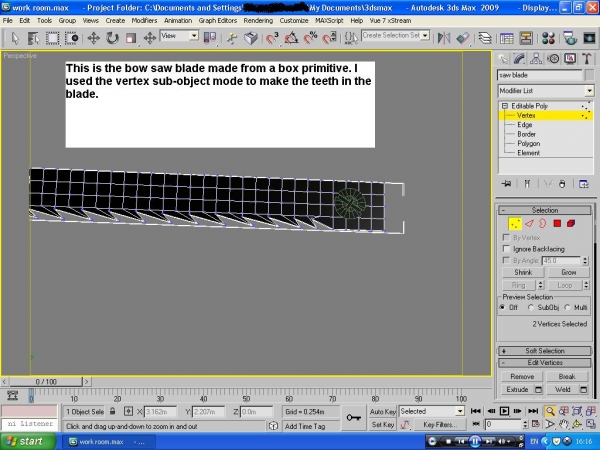The width and height of the screenshot is (600, 450).
Task: Select Off preview selection radio
Action: (x=502, y=307)
